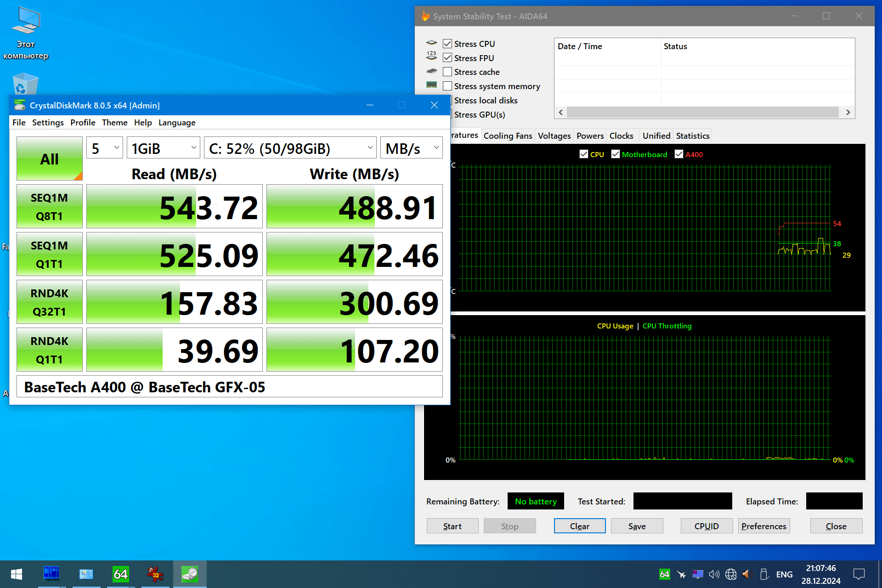Viewport: 882px width, 588px height.
Task: Run All benchmarks button
Action: (x=50, y=158)
